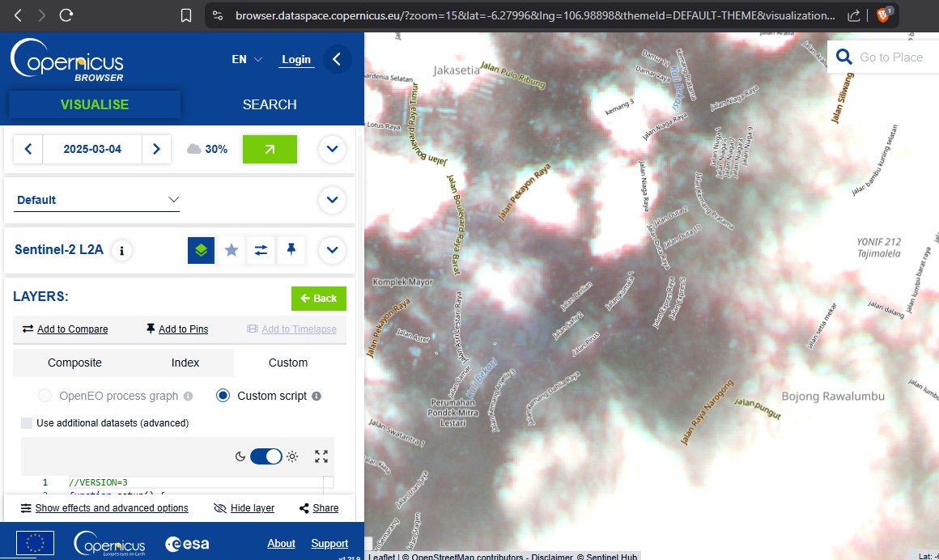Click Add to Pins link
Viewport: 939px width, 560px height.
coord(177,329)
